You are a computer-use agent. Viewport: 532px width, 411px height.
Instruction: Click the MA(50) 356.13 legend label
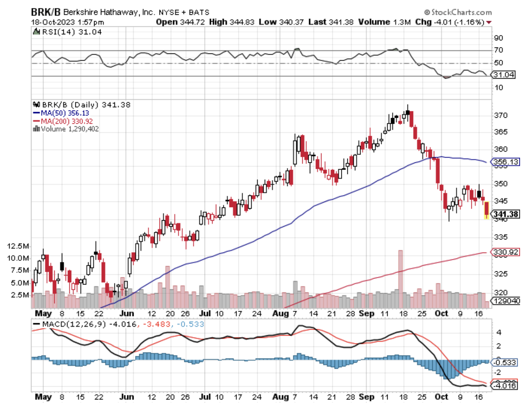click(x=65, y=113)
